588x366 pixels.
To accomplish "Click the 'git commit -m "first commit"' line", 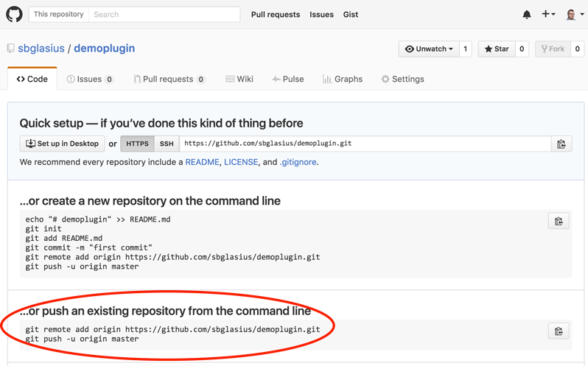I will [89, 247].
